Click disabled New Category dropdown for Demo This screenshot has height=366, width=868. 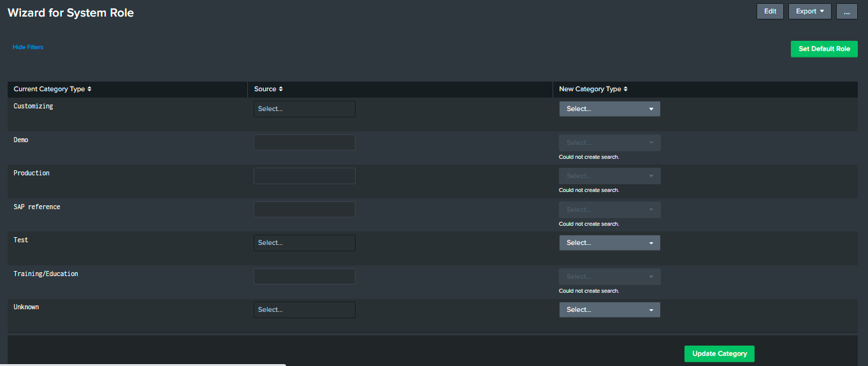609,143
